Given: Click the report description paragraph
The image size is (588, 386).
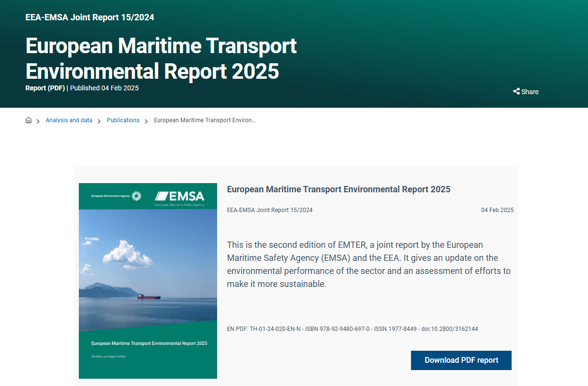Looking at the screenshot, I should tap(368, 264).
